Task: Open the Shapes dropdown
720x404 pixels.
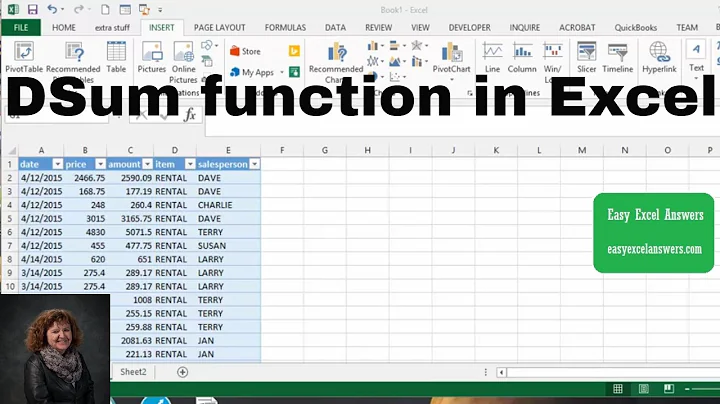Action: [x=209, y=45]
